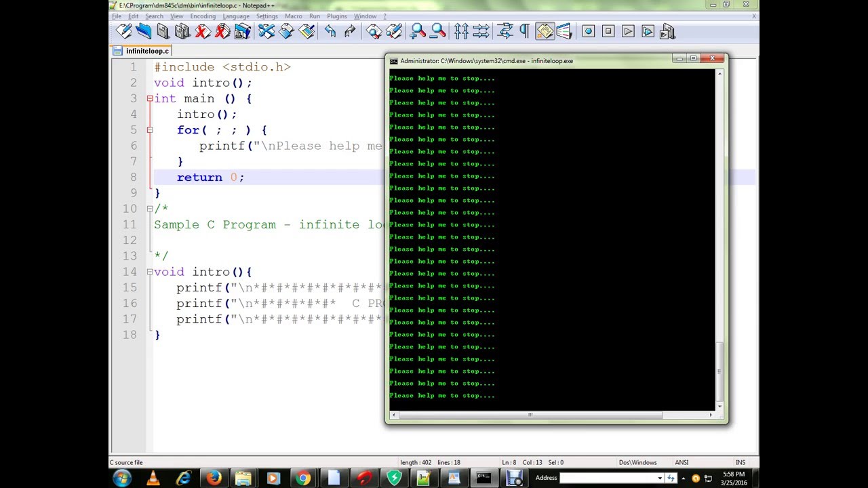Collapse the main function fold at line 3
Viewport: 868px width, 488px height.
click(150, 98)
